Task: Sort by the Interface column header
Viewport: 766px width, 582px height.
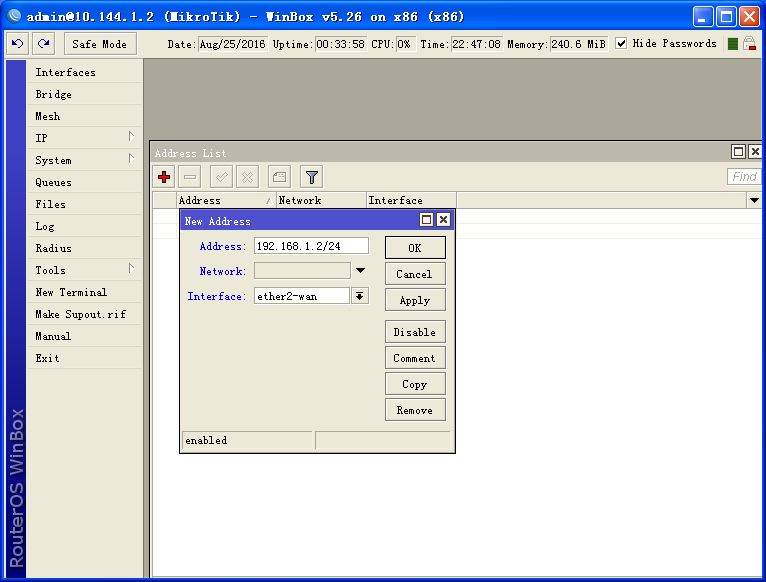Action: click(411, 200)
